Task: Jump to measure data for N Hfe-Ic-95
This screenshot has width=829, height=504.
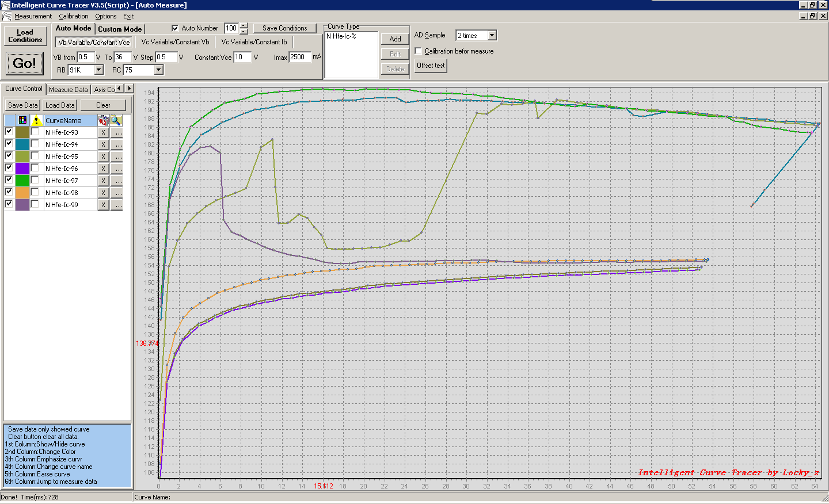Action: click(x=117, y=156)
